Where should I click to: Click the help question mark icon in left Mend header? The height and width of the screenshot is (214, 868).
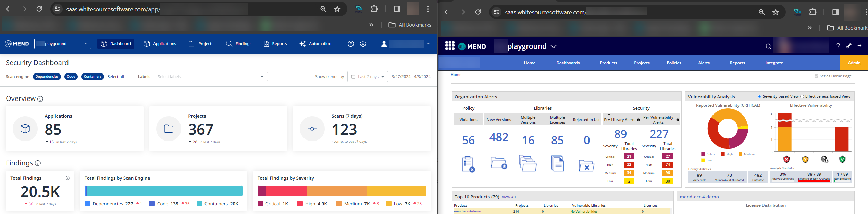click(351, 44)
